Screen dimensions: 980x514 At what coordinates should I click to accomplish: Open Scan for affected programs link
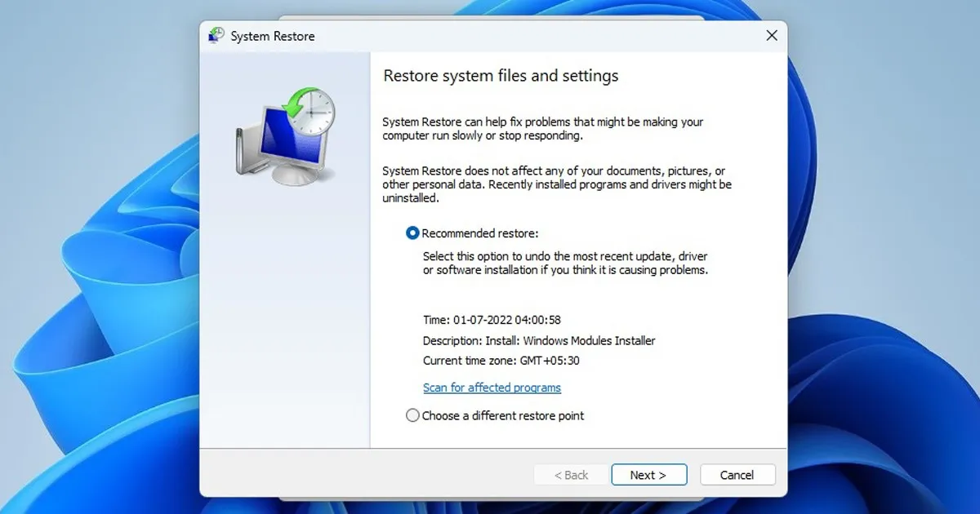pyautogui.click(x=492, y=388)
